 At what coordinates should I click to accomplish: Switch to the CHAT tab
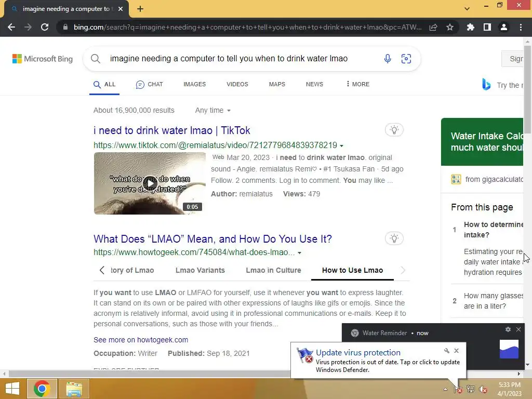tap(149, 85)
